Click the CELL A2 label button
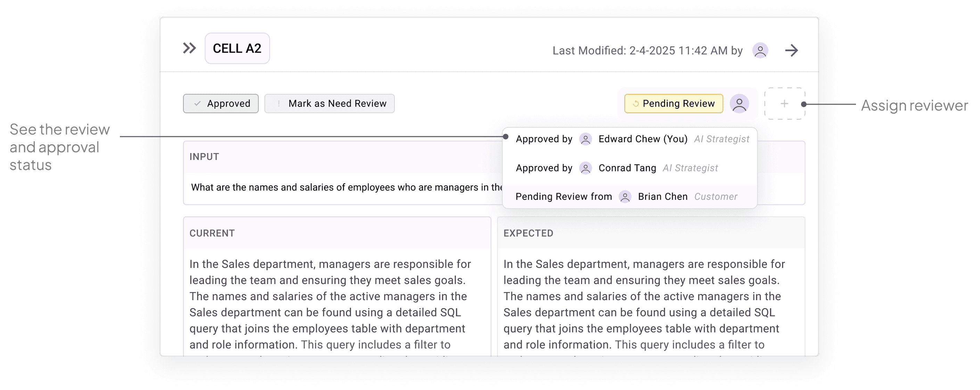 [x=237, y=48]
